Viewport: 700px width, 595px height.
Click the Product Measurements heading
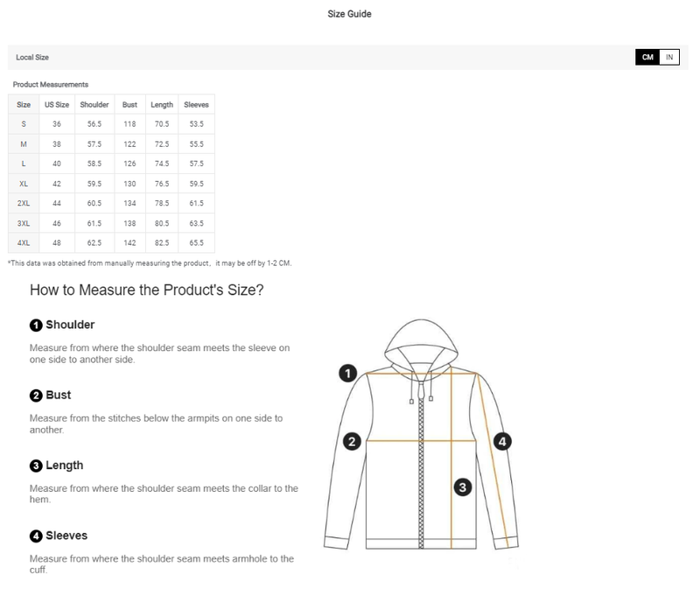click(51, 84)
